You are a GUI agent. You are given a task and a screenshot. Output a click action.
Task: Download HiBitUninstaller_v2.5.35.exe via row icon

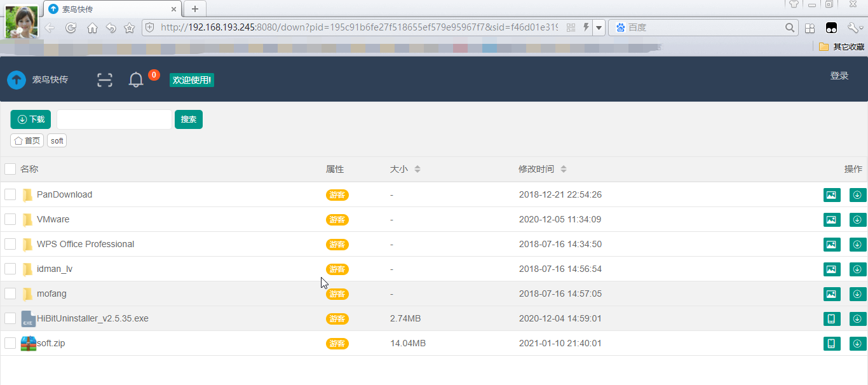pos(858,319)
